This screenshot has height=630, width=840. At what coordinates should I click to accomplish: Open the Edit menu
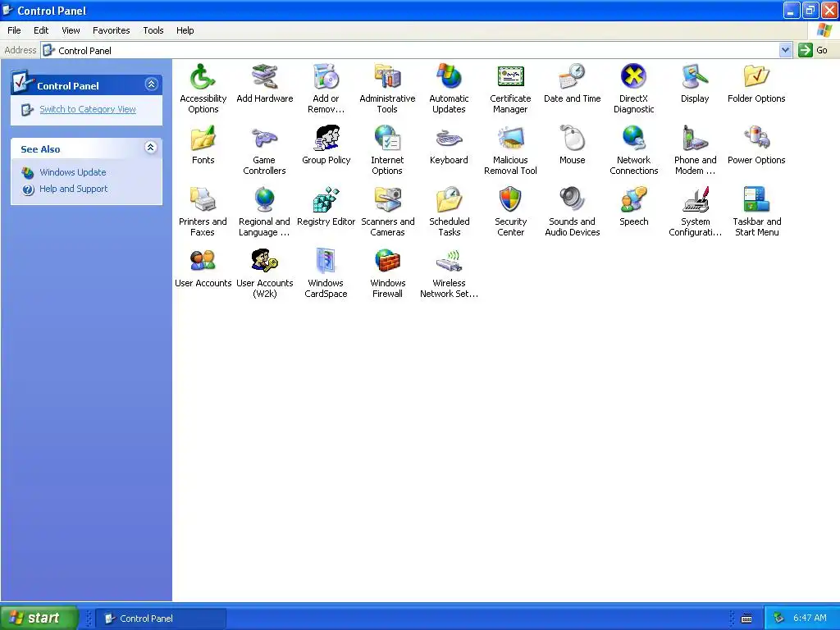(x=41, y=30)
